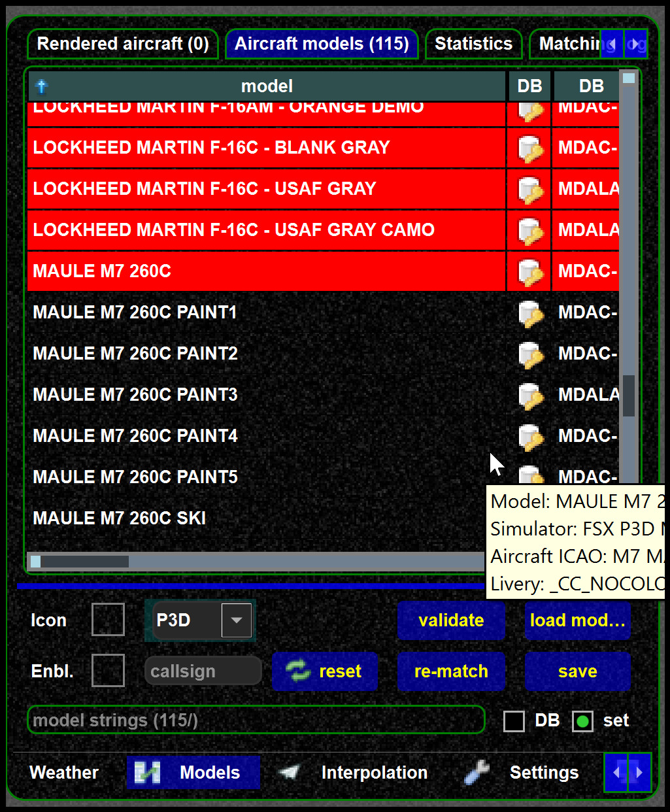This screenshot has width=670, height=812.
Task: Click MDALA cell in MAULE M7 260C PAINT3 row
Action: pos(587,395)
